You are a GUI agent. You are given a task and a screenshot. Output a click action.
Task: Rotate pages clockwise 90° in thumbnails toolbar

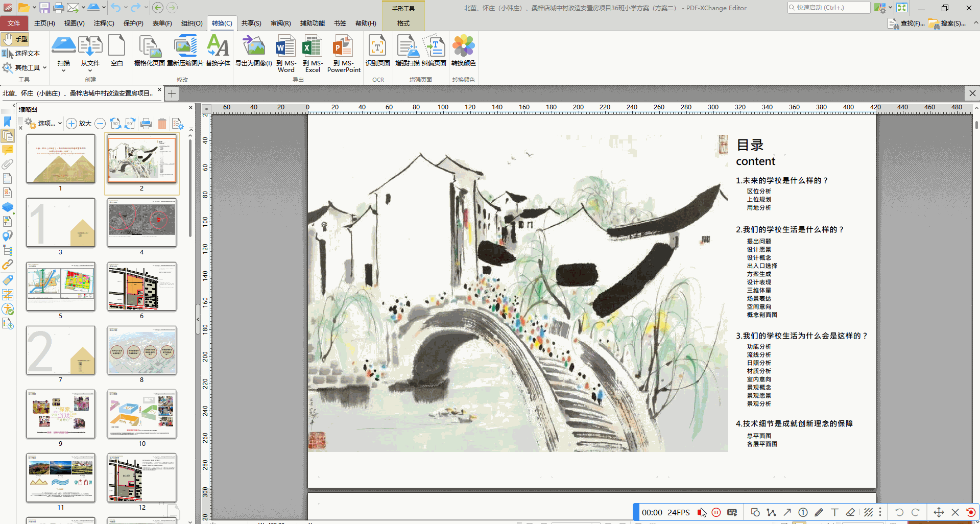[130, 123]
